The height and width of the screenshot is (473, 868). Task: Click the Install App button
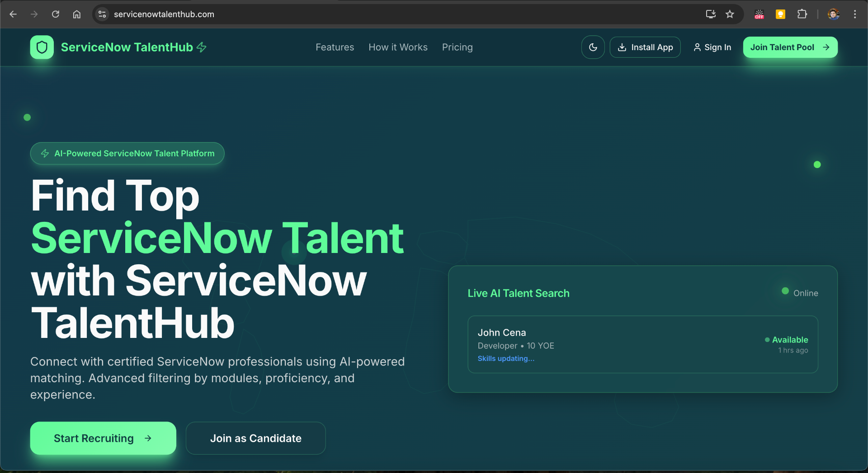click(645, 47)
